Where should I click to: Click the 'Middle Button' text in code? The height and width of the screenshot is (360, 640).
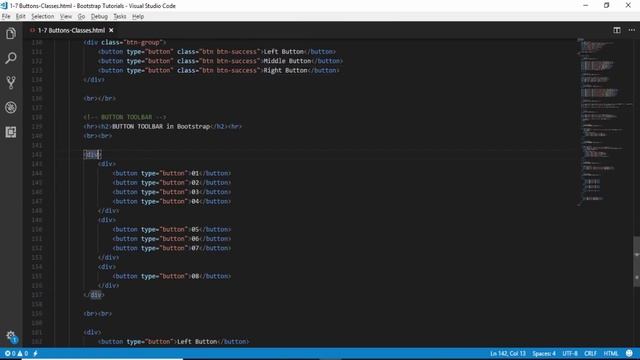click(287, 61)
